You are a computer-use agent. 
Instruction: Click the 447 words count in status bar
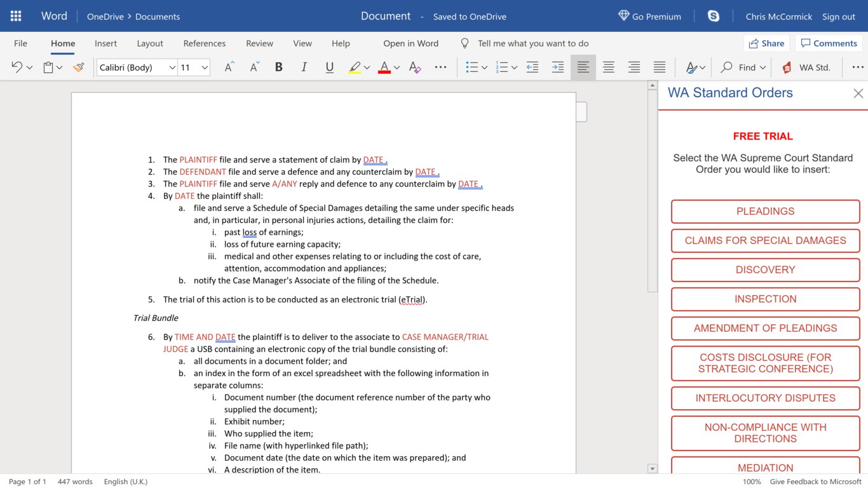[x=75, y=482]
